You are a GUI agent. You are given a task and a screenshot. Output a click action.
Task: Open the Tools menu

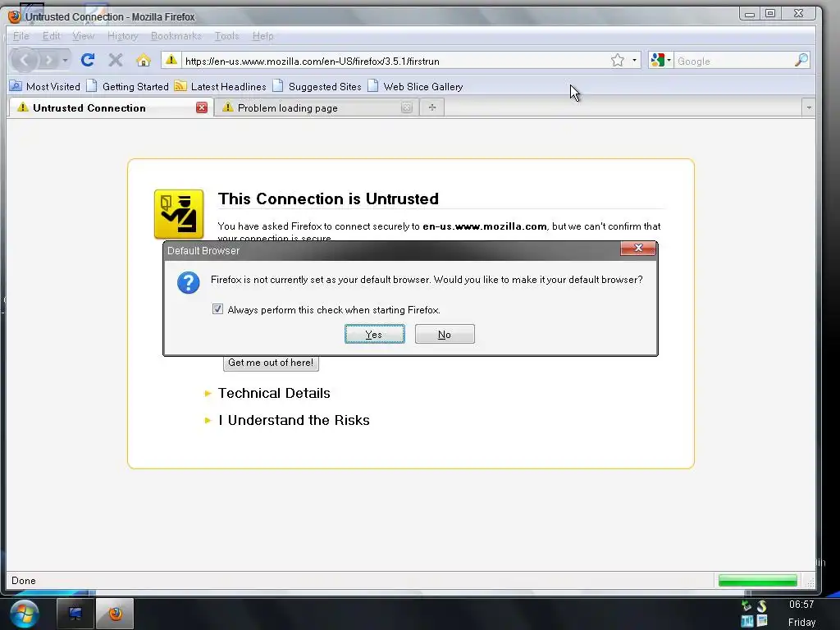pyautogui.click(x=226, y=36)
